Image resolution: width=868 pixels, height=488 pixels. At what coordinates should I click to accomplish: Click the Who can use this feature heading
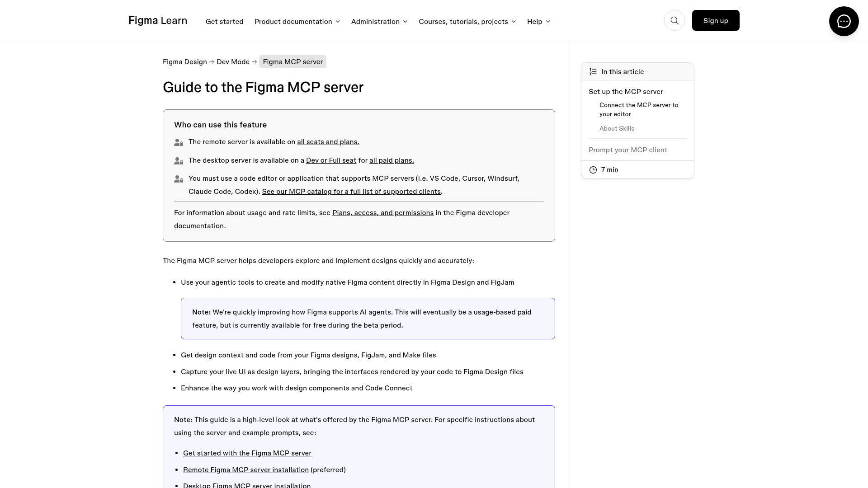click(220, 125)
